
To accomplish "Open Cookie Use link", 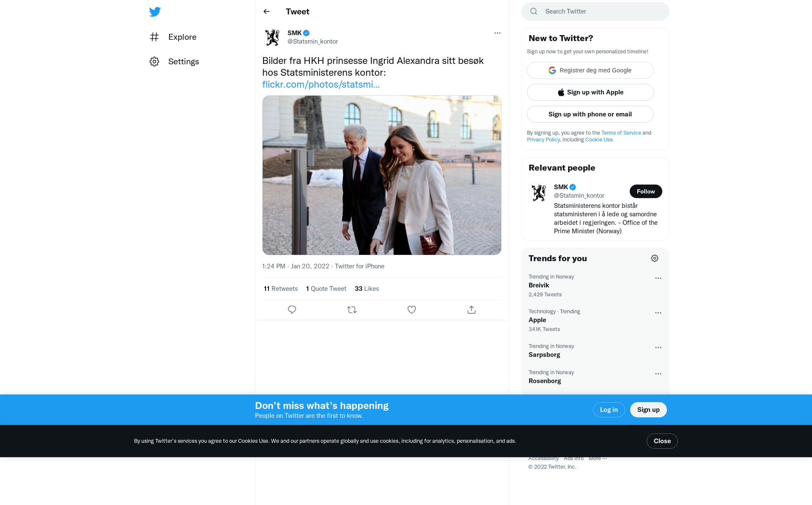I will [599, 140].
